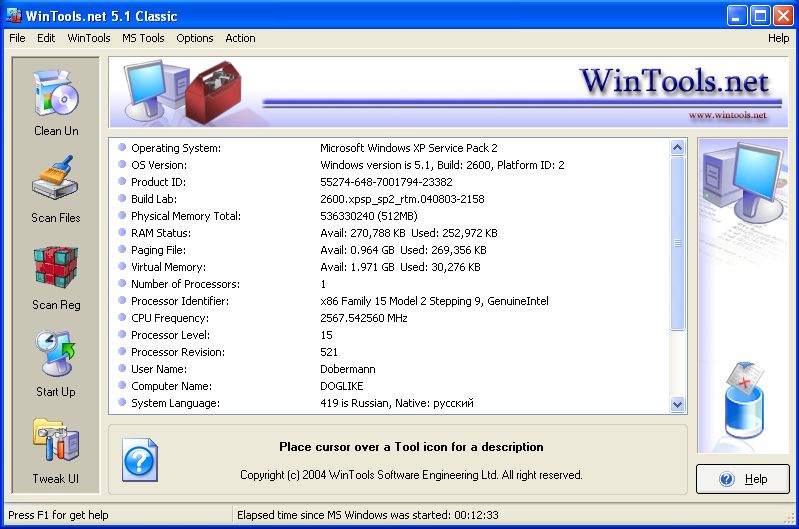Click the recycle bin trash graphic
Viewport: 799px width, 529px height.
point(744,401)
